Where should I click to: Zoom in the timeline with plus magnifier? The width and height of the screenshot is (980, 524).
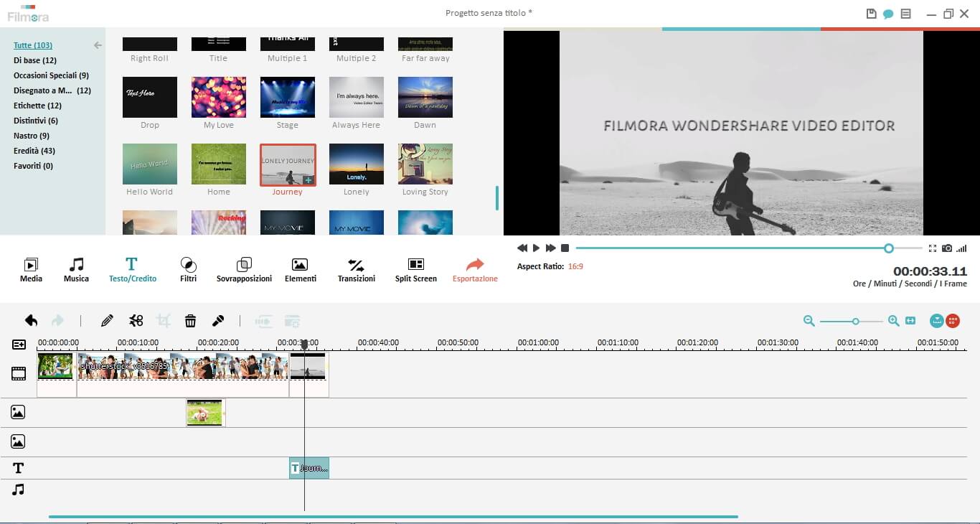(x=893, y=321)
